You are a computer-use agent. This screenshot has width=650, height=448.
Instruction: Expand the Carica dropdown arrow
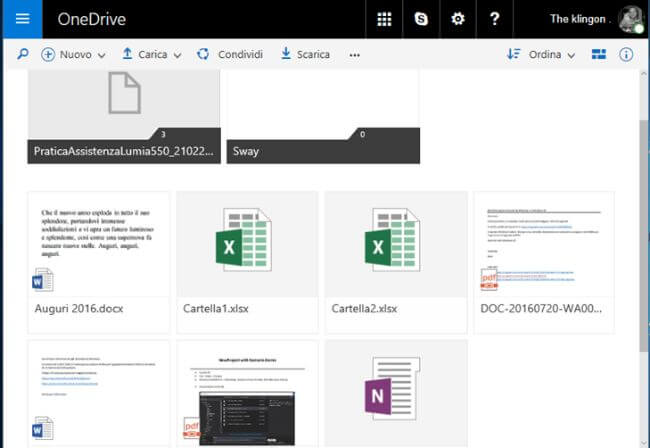pos(177,55)
